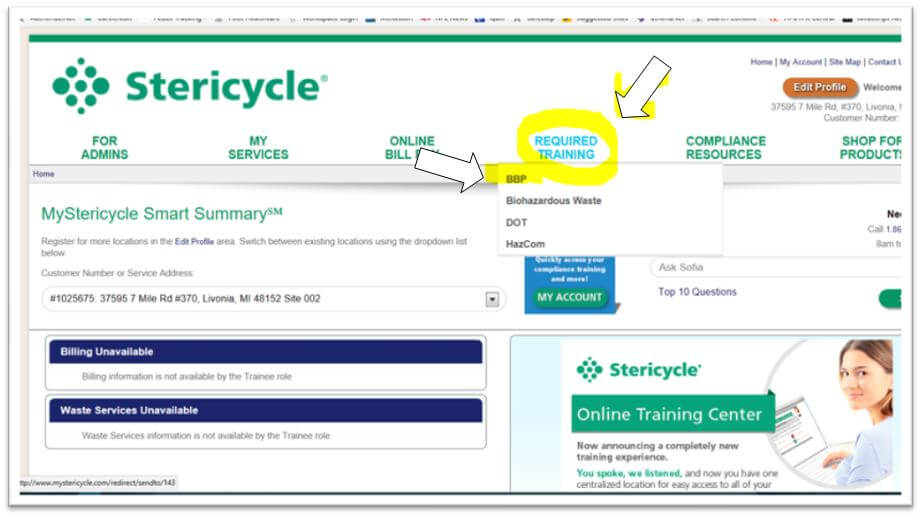Viewport: 918px width, 519px height.
Task: Open the Contact Us top link
Action: [885, 62]
